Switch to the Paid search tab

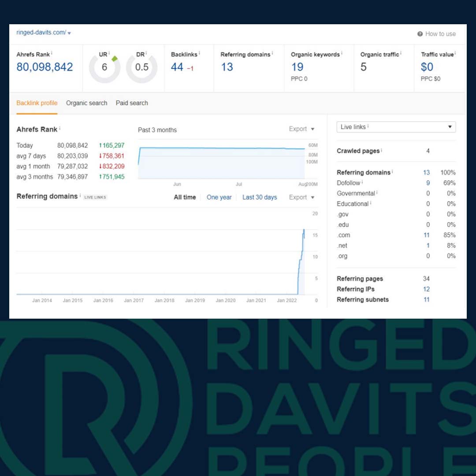[132, 103]
